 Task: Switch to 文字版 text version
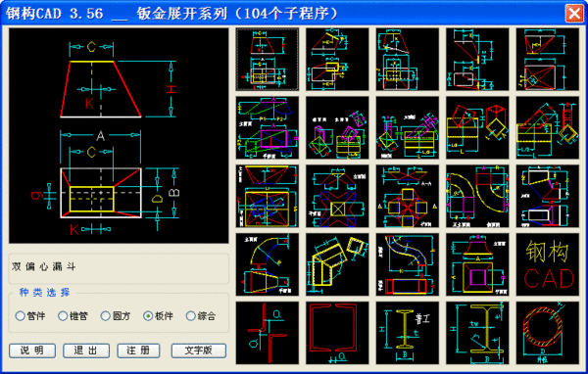(199, 351)
